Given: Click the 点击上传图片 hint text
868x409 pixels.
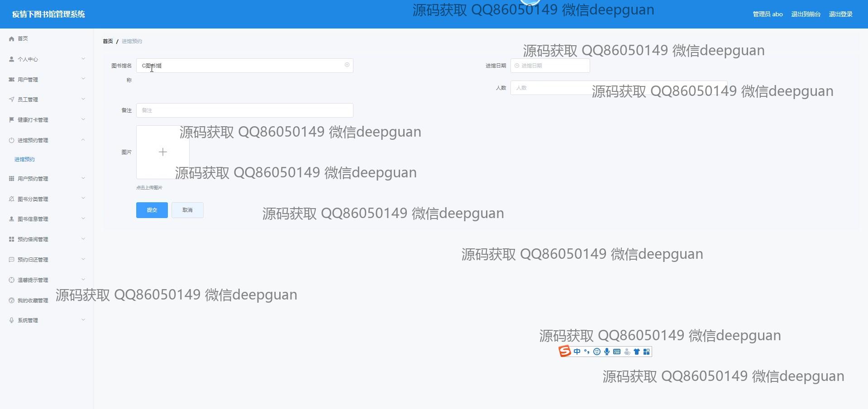Looking at the screenshot, I should (x=149, y=188).
